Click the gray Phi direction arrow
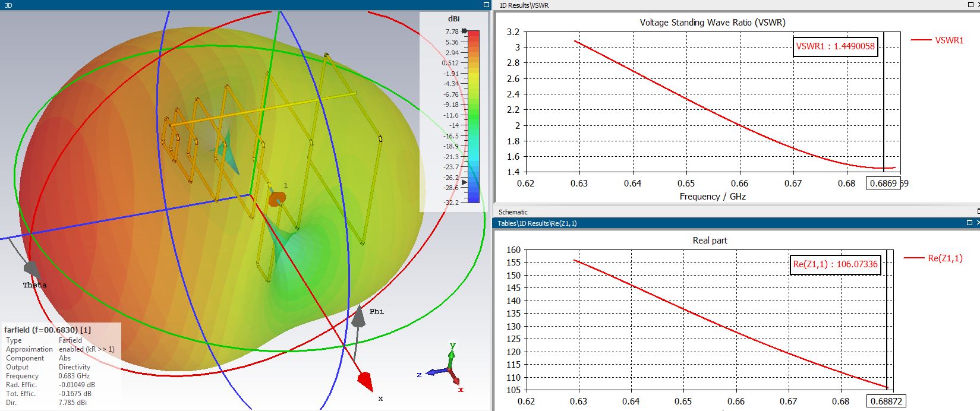The height and width of the screenshot is (411, 980). point(358,317)
